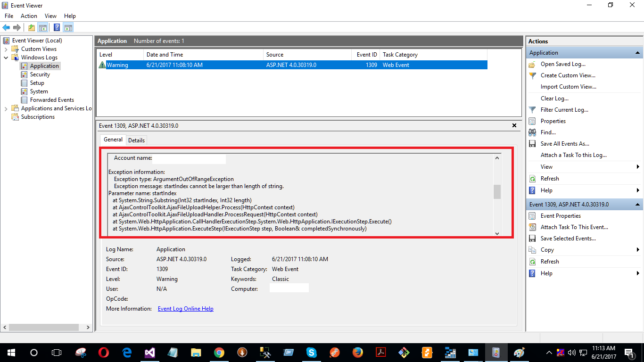
Task: Show hidden system tray icons chevron
Action: [x=549, y=352]
